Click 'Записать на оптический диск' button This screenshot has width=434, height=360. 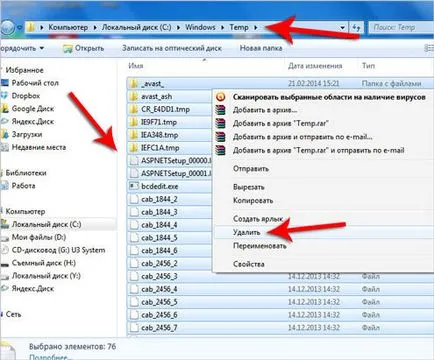(172, 48)
